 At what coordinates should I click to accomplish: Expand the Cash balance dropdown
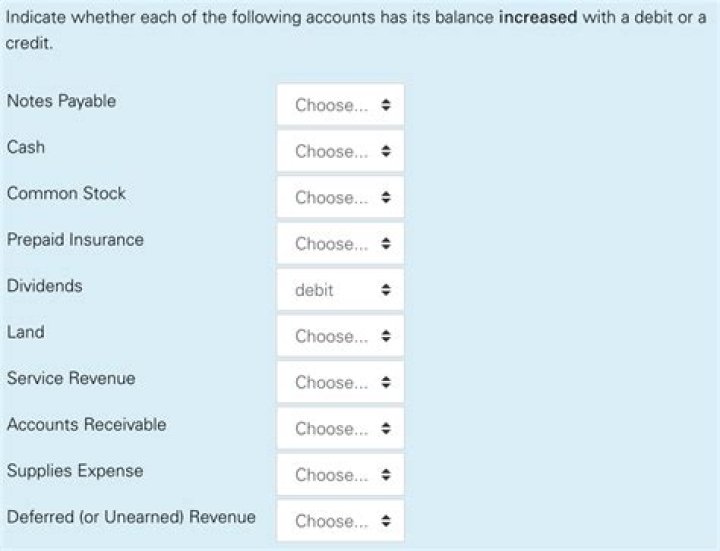340,151
